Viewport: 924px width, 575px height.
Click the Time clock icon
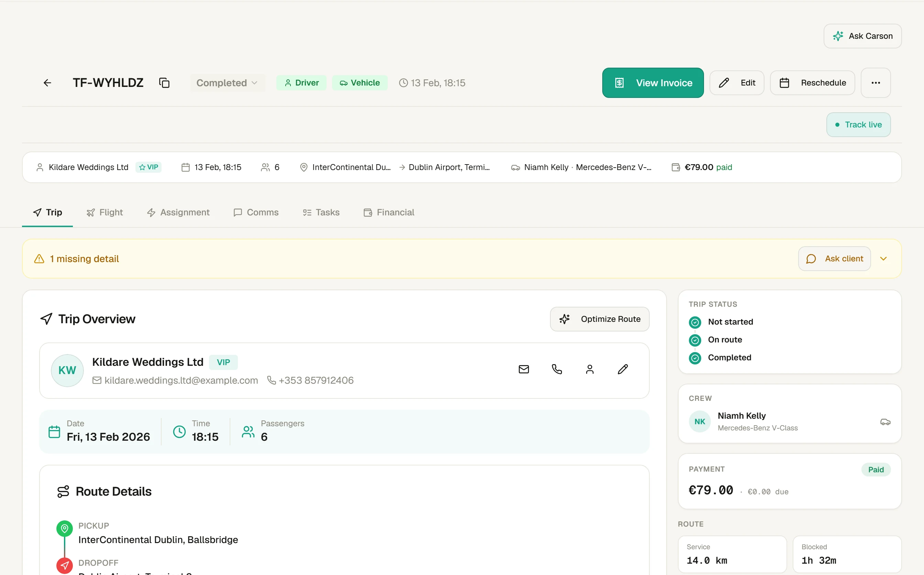coord(179,432)
